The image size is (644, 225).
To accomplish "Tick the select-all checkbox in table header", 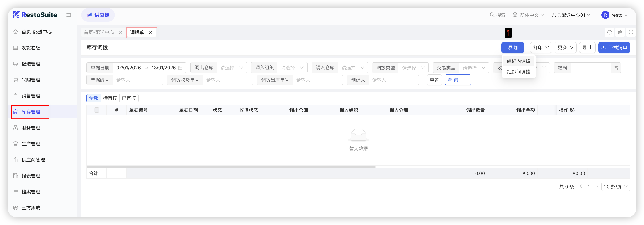I will (x=96, y=110).
